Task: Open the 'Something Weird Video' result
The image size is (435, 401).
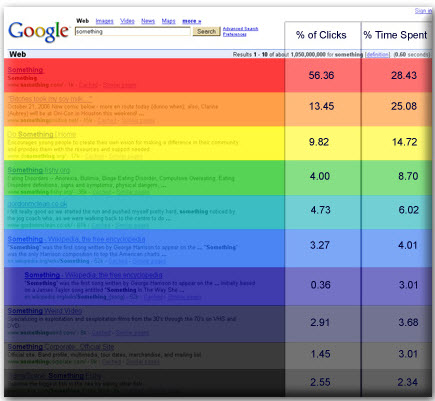Action: pos(45,311)
